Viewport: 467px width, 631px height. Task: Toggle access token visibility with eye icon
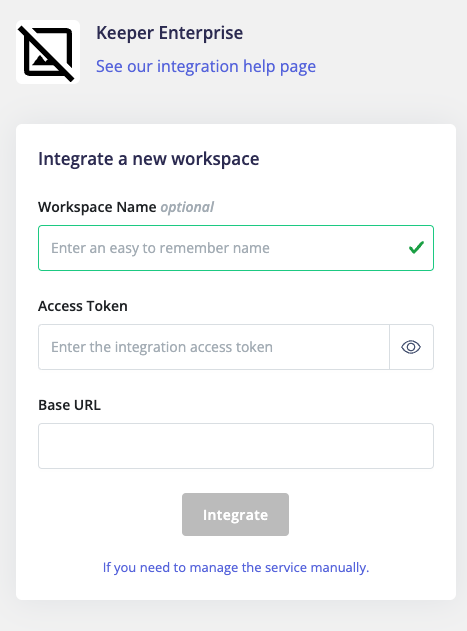point(411,347)
